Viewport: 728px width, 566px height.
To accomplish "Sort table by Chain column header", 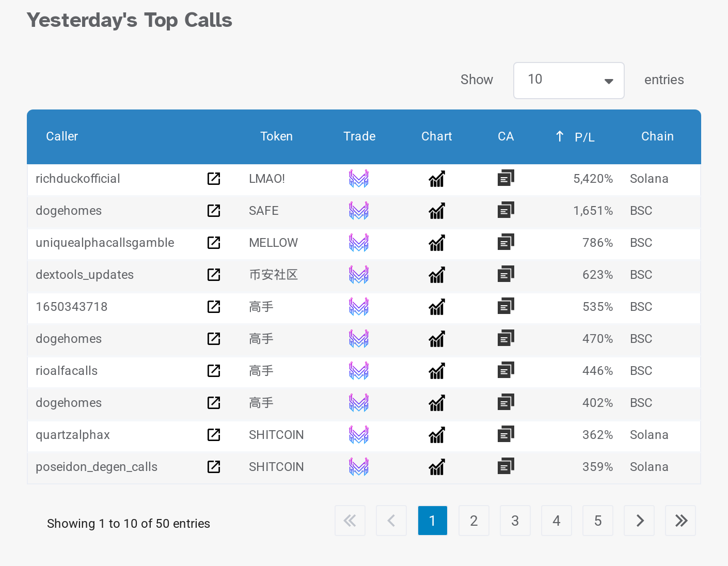I will pyautogui.click(x=657, y=136).
